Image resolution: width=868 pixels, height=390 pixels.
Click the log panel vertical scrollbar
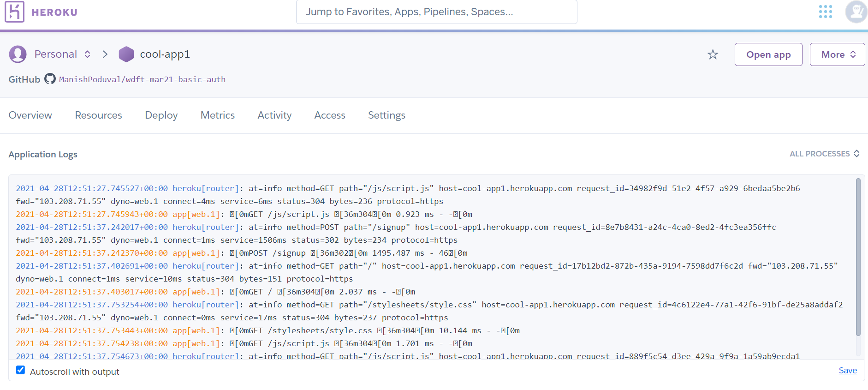858,257
